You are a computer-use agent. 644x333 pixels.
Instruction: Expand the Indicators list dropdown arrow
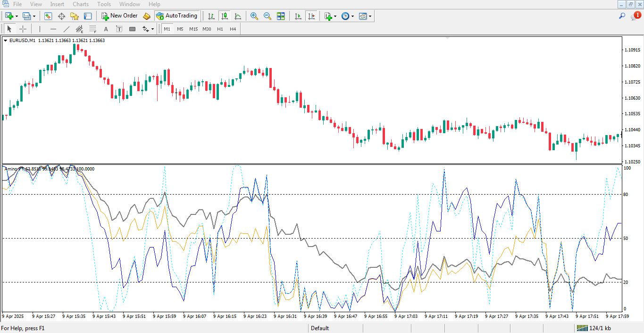click(x=335, y=16)
